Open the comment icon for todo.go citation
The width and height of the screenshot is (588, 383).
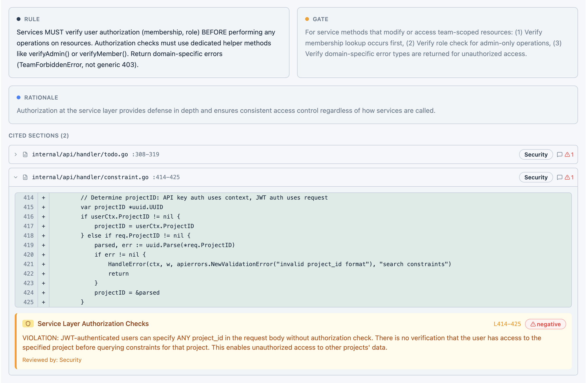click(559, 154)
